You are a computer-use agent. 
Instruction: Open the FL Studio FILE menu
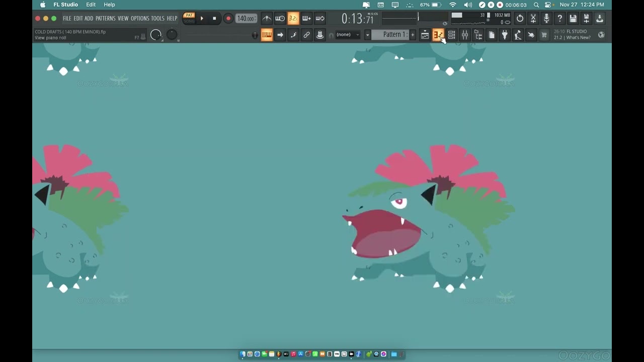67,19
